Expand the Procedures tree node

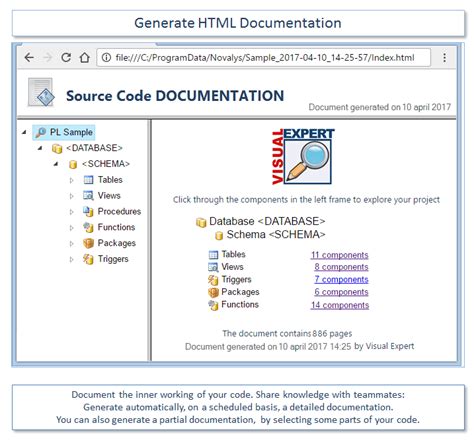[x=71, y=212]
